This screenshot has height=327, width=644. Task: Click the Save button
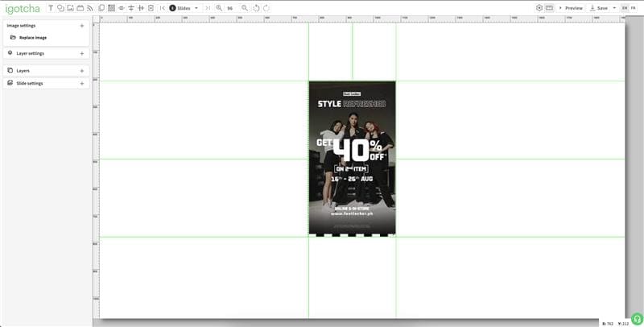pyautogui.click(x=599, y=8)
